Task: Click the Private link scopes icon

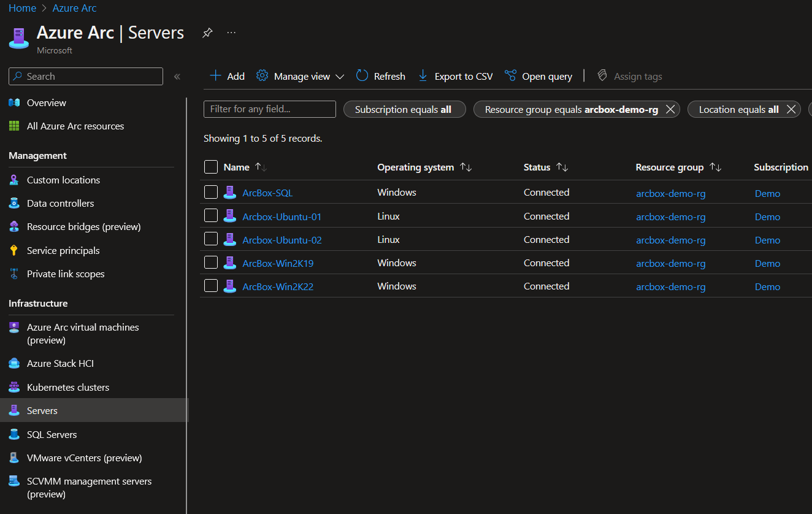Action: coord(14,274)
